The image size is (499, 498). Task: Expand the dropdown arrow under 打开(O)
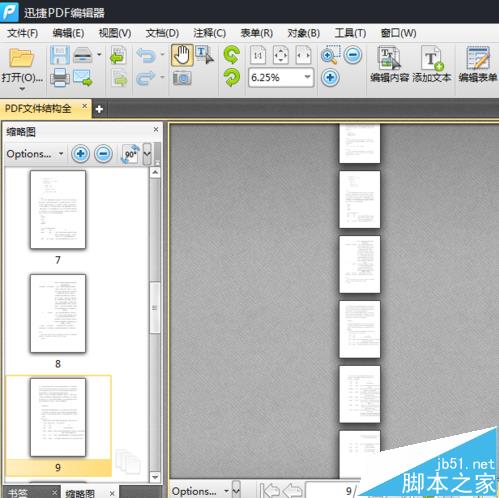(x=22, y=89)
